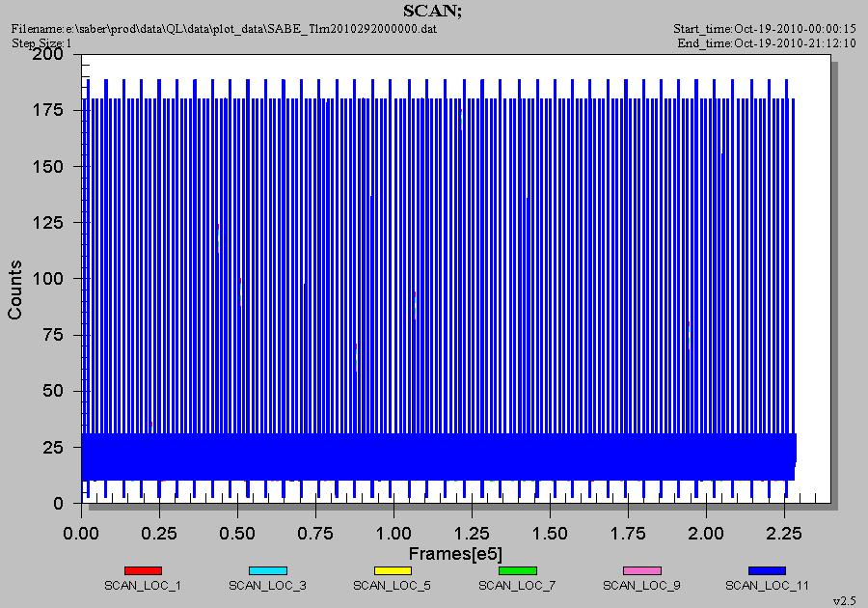868x608 pixels.
Task: Click the Start_time Oct-19-2010-00:00:15 text
Action: pos(765,29)
